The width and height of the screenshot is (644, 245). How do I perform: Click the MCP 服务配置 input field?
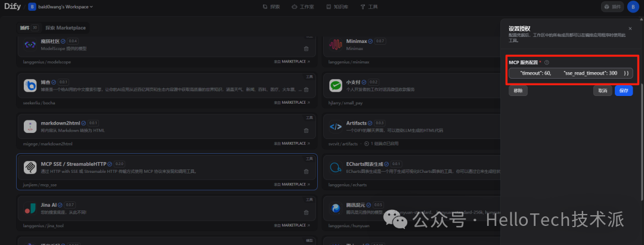click(x=571, y=73)
